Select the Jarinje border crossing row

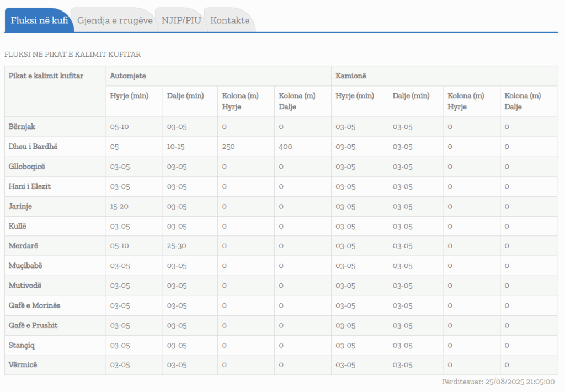[20, 206]
